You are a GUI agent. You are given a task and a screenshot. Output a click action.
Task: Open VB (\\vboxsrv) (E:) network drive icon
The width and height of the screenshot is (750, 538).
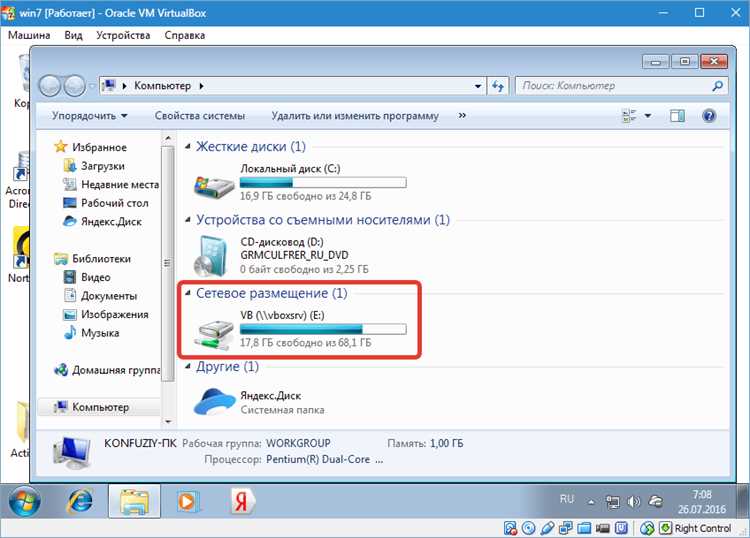click(x=214, y=334)
